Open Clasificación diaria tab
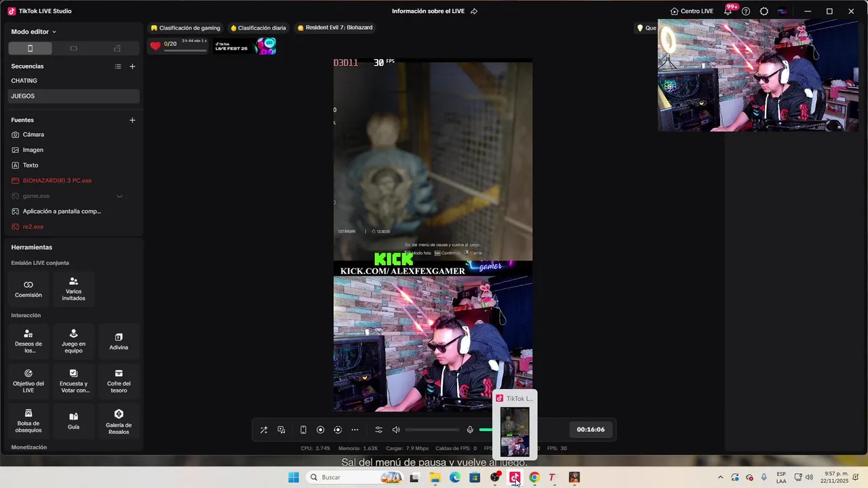868x488 pixels. 258,28
